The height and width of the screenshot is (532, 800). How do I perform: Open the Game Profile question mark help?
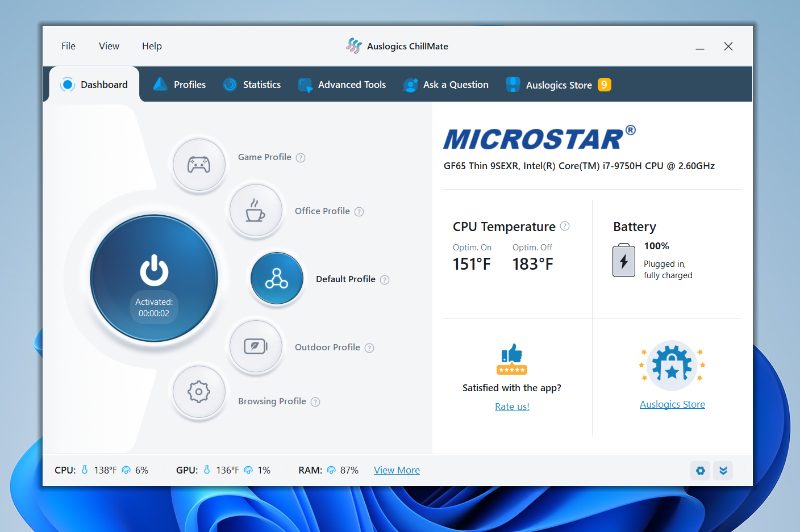pyautogui.click(x=301, y=157)
